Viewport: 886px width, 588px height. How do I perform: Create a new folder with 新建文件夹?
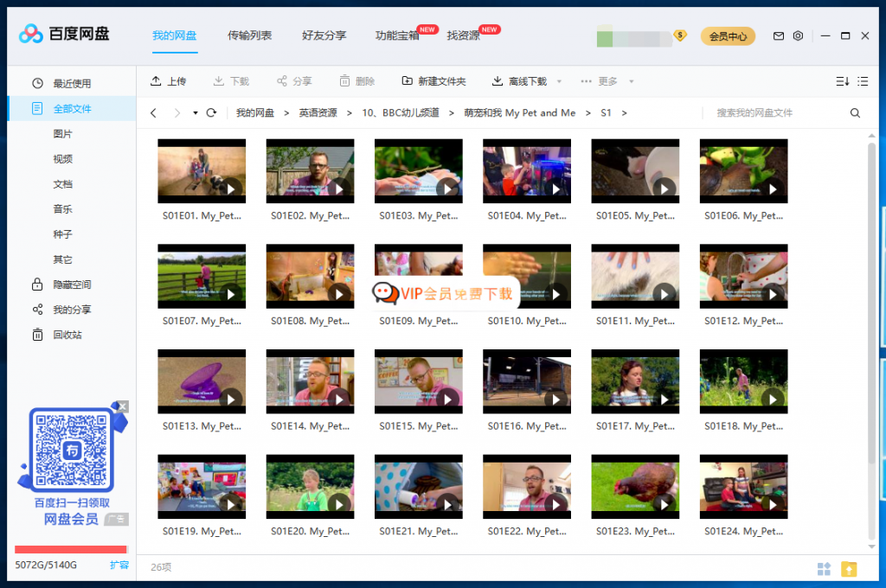pos(433,81)
